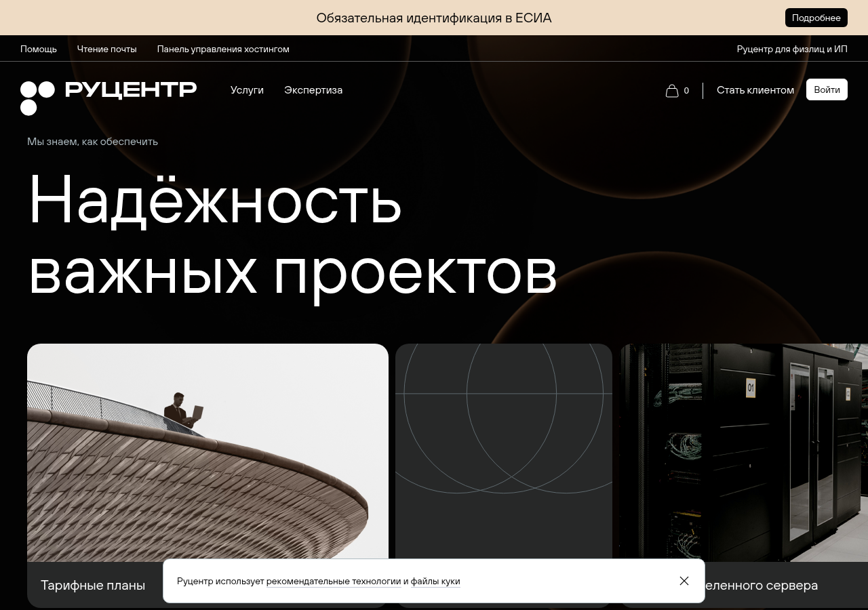868x610 pixels.
Task: Open the Услуги menu
Action: point(247,90)
